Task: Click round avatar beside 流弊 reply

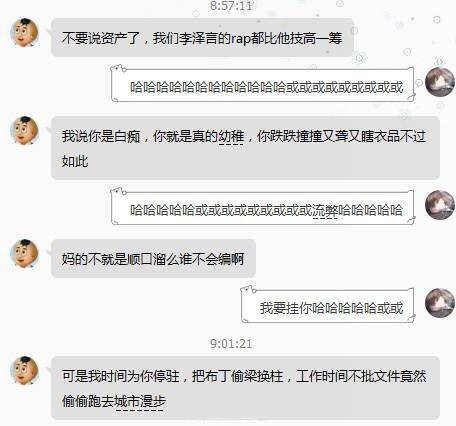Action: coord(440,205)
